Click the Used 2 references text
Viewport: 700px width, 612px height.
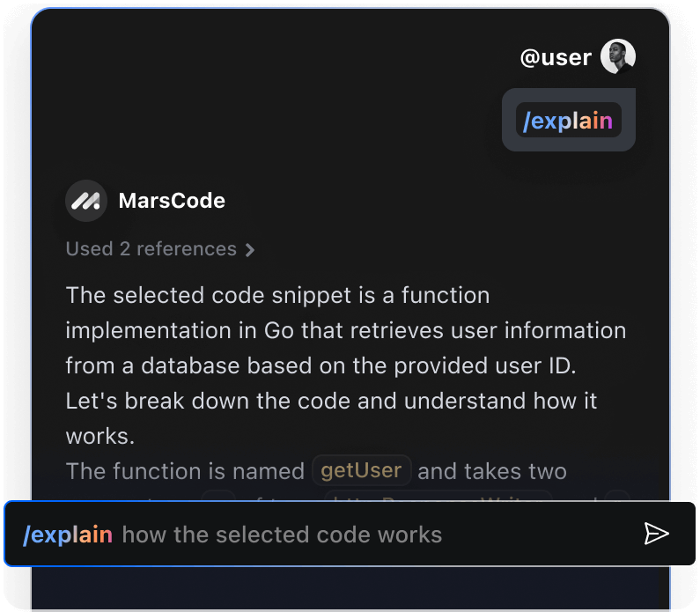(x=151, y=248)
